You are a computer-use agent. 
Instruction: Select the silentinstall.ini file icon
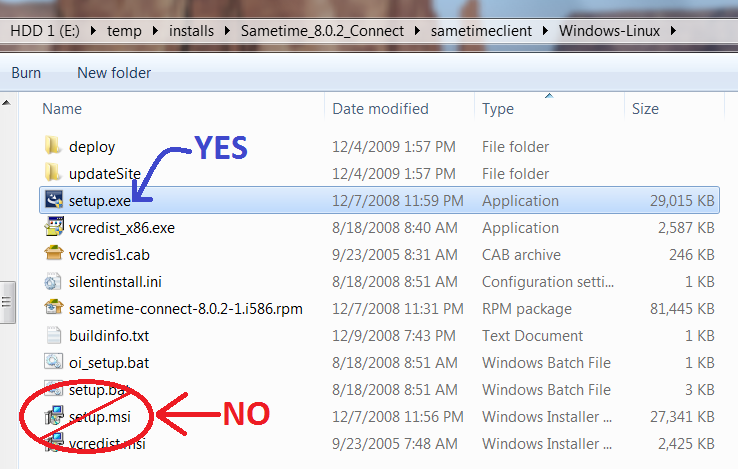(x=54, y=282)
